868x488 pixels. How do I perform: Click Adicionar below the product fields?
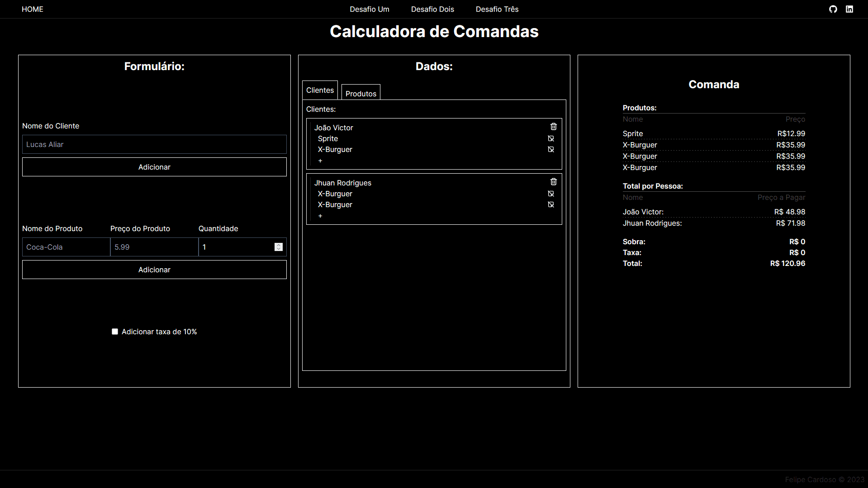click(x=154, y=270)
